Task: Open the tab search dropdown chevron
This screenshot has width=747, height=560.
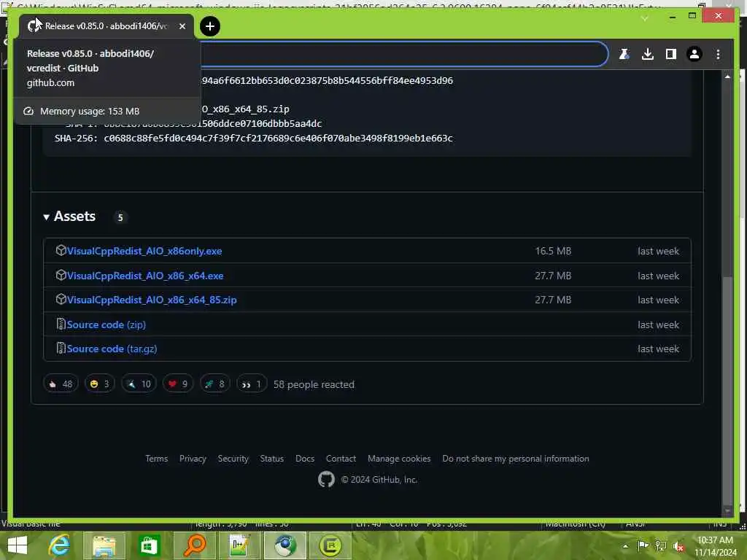Action: click(x=645, y=18)
